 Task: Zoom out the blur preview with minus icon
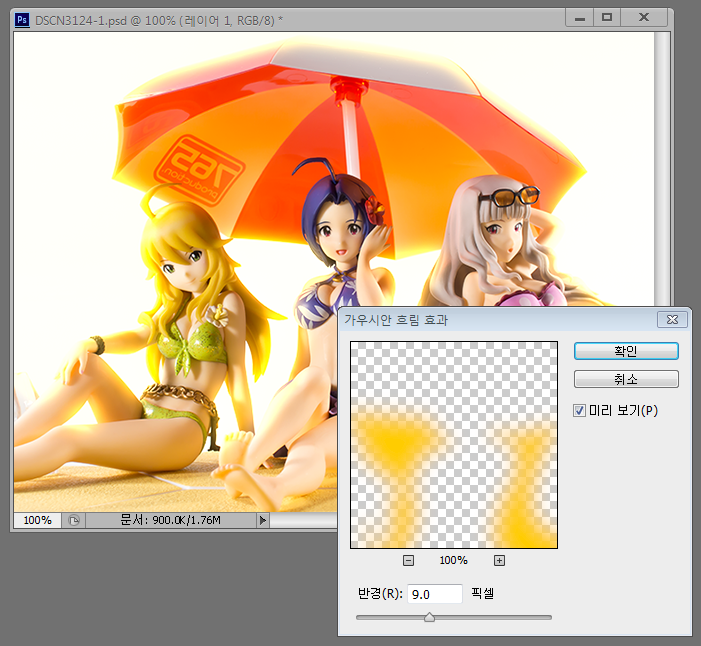point(408,560)
